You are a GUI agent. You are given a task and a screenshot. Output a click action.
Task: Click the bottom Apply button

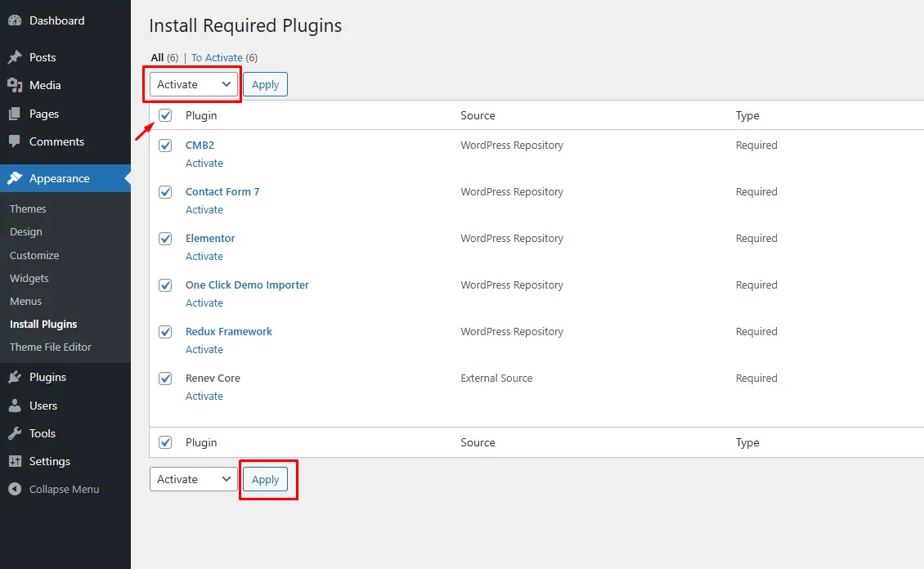[x=265, y=479]
